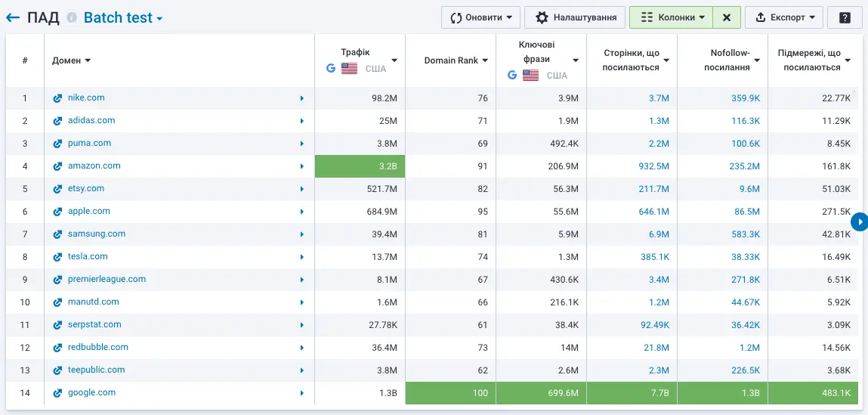Screen dimensions: 868x415
Task: Expand the row arrow for apple.com
Action: point(302,212)
